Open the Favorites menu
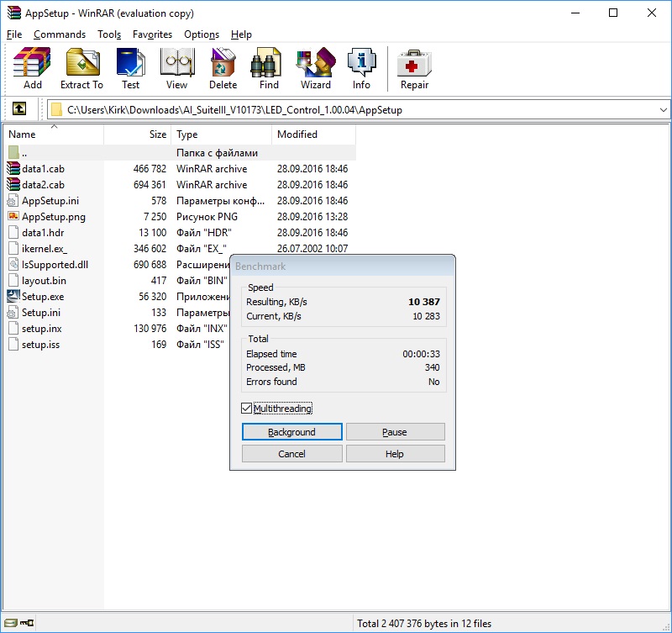Image resolution: width=672 pixels, height=633 pixels. point(152,34)
